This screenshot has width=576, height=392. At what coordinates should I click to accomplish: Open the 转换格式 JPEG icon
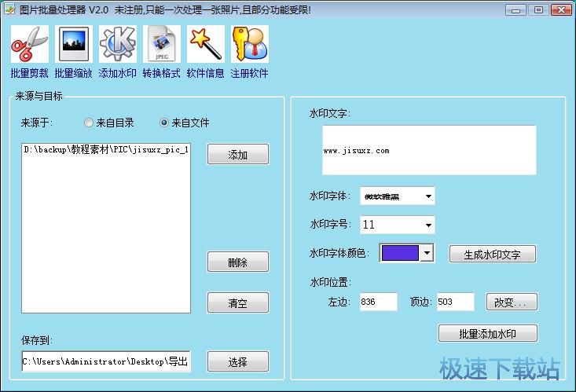162,45
